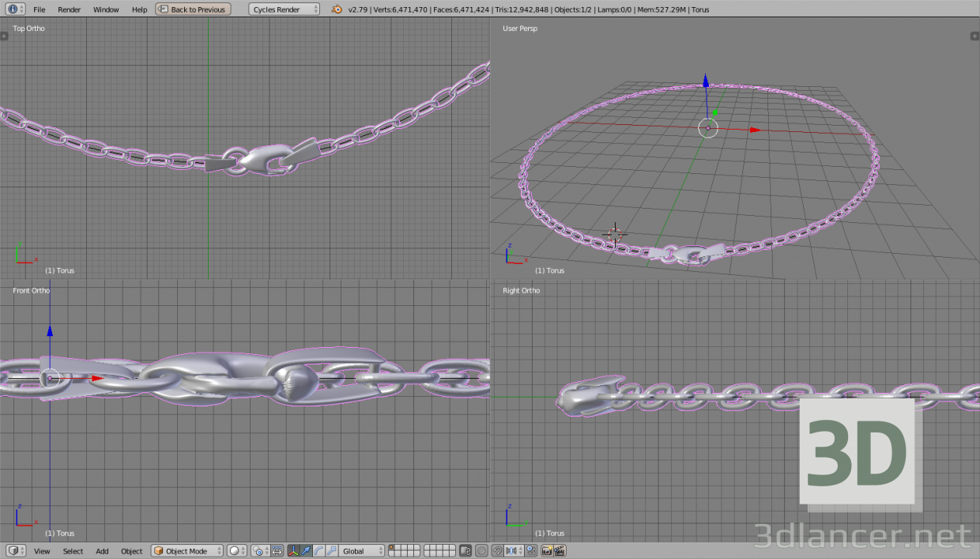Click the Back to Previous button
The height and width of the screenshot is (559, 980).
pyautogui.click(x=192, y=9)
